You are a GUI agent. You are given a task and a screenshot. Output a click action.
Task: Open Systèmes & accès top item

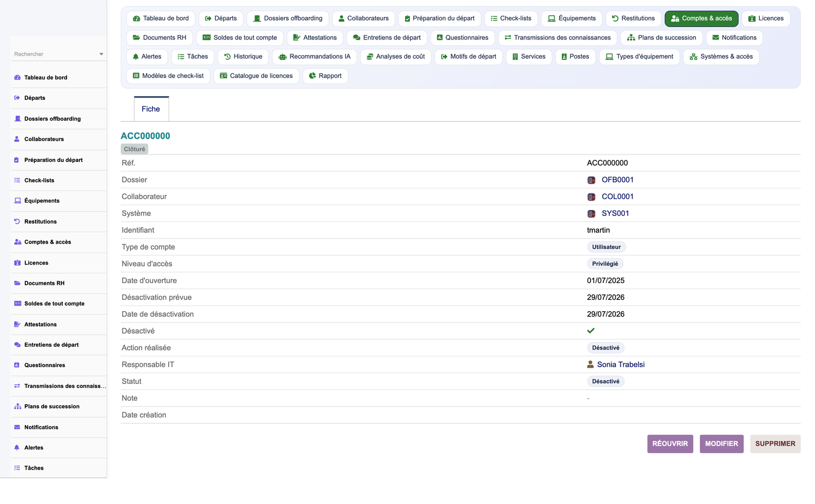click(721, 57)
